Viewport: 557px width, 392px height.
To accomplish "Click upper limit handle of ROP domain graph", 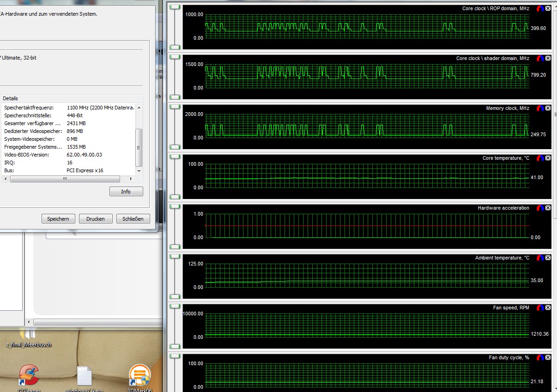I will pos(175,7).
